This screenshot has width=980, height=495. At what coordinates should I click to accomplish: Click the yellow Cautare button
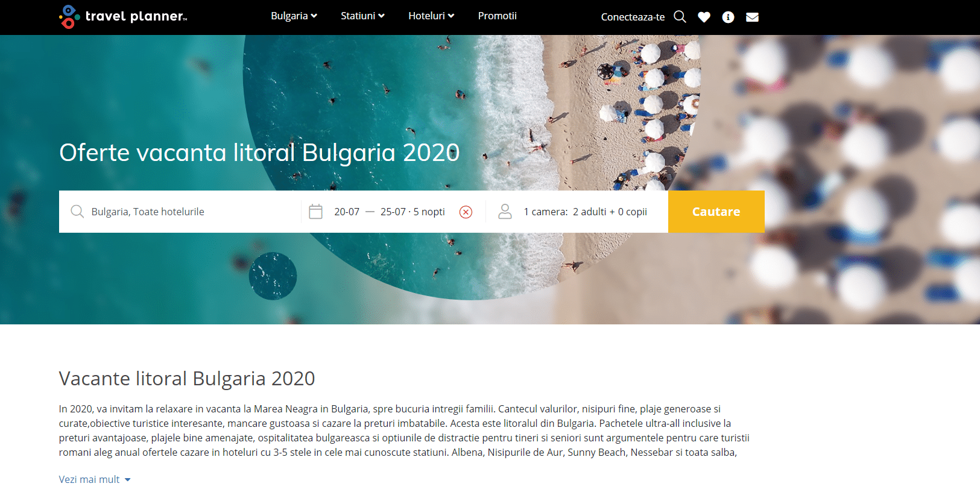point(716,212)
